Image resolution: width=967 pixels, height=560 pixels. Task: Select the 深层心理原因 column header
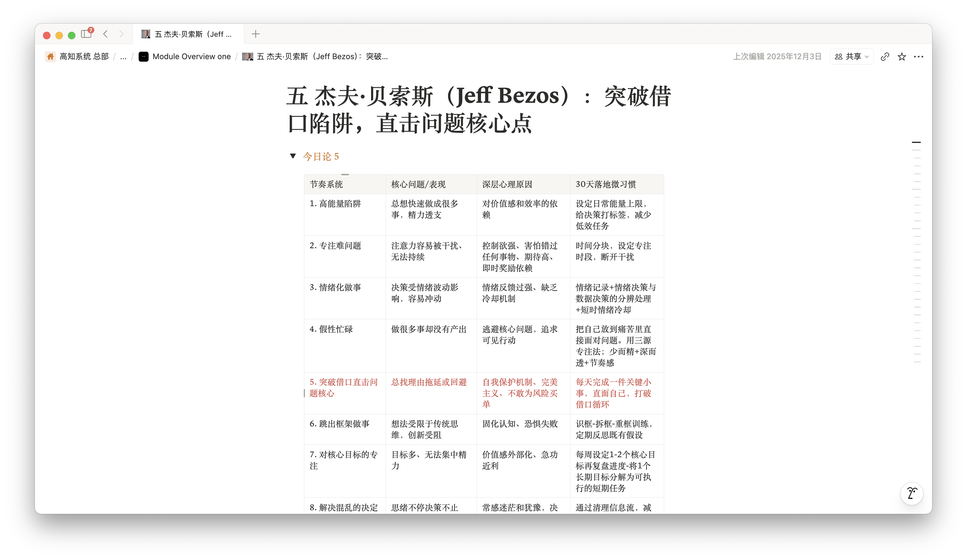click(523, 184)
